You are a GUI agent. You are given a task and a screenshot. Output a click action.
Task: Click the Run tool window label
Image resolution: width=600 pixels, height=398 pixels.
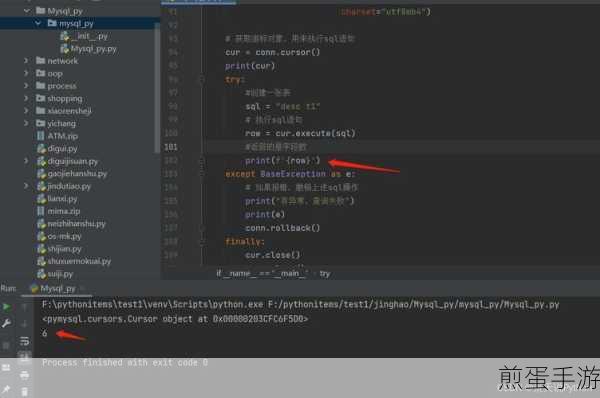(x=8, y=289)
